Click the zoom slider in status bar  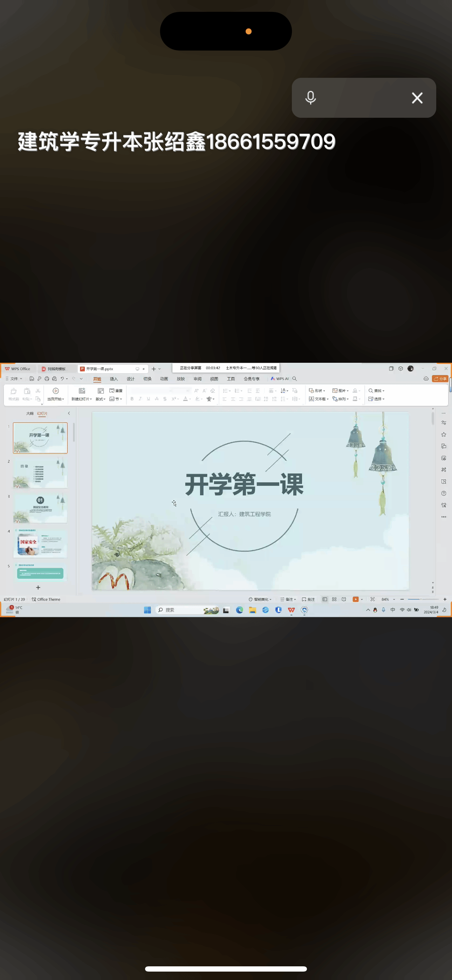420,599
